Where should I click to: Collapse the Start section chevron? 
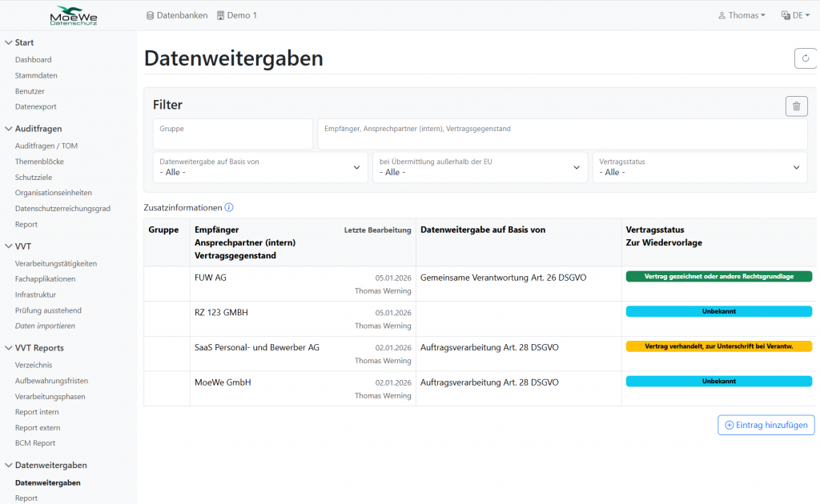pyautogui.click(x=8, y=42)
